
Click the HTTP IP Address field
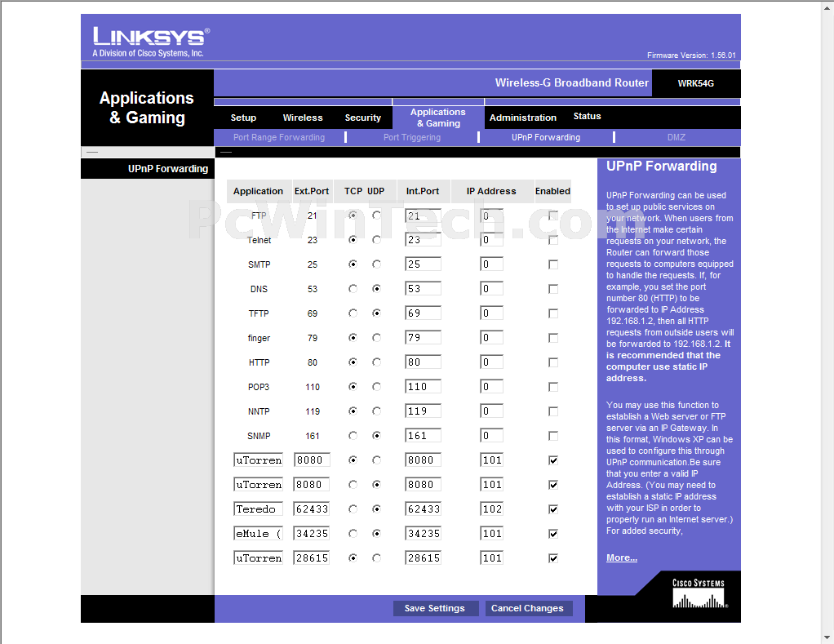click(491, 362)
